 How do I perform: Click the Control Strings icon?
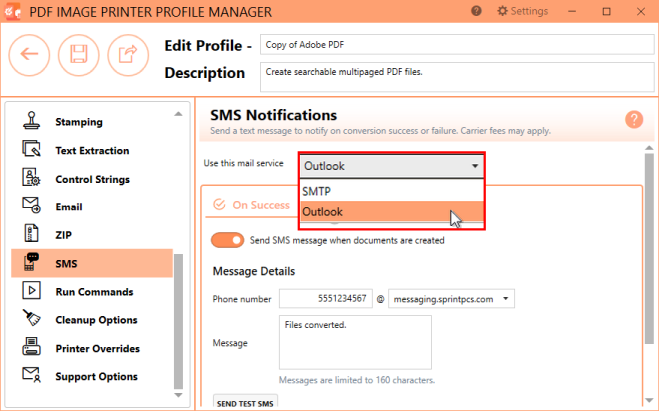tap(32, 177)
